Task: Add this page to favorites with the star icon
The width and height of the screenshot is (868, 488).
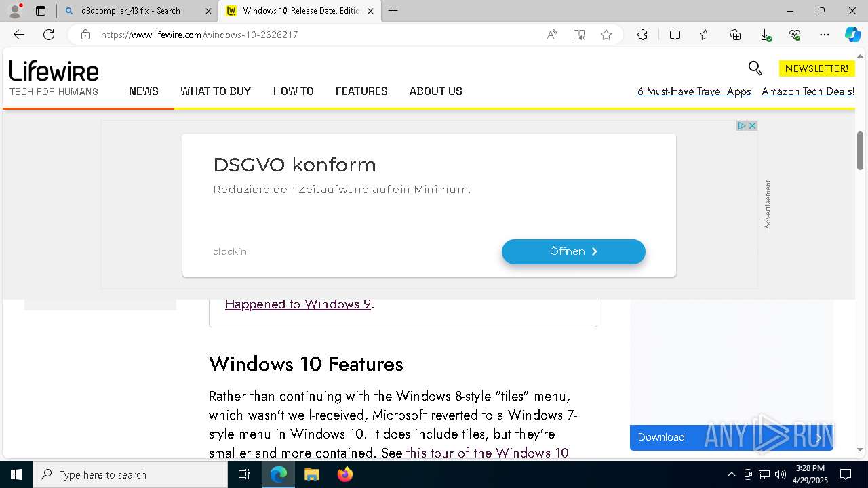Action: click(606, 35)
